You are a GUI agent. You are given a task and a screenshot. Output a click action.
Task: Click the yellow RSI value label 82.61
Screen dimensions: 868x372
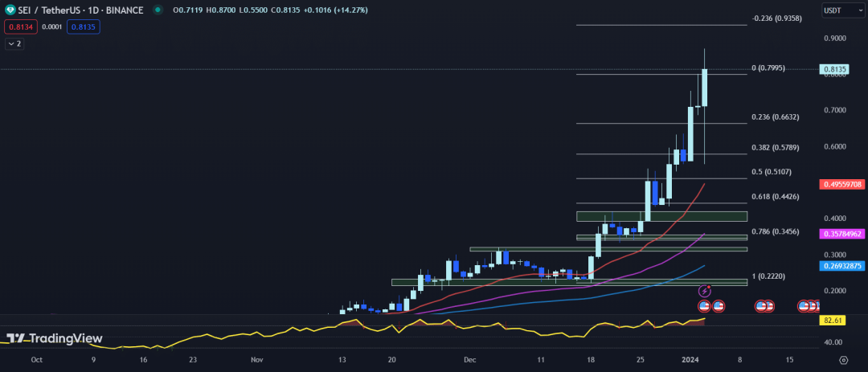[x=832, y=321]
